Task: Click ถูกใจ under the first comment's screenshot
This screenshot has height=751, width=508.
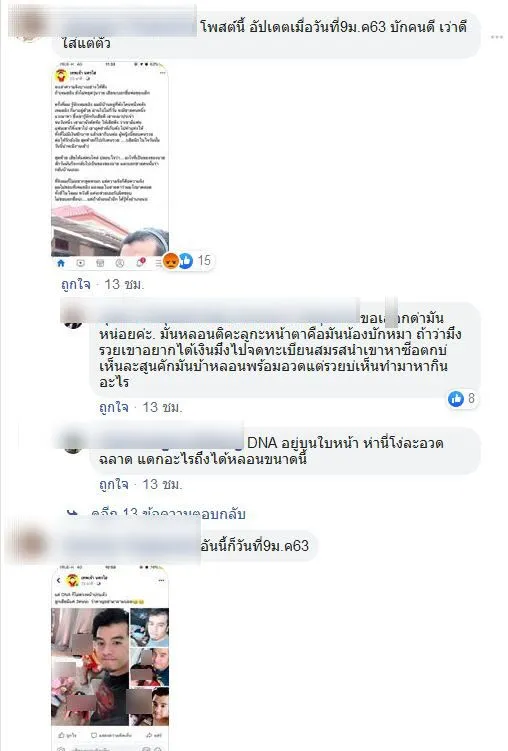Action: 76,284
